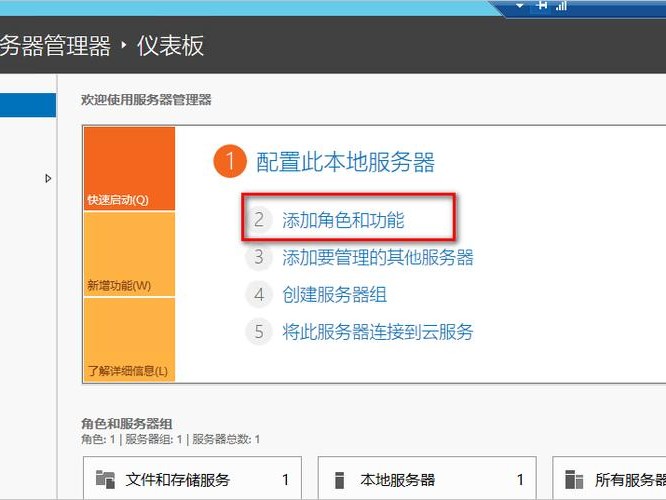
Task: Open the dropdown arrow in top connection bar
Action: tap(519, 6)
